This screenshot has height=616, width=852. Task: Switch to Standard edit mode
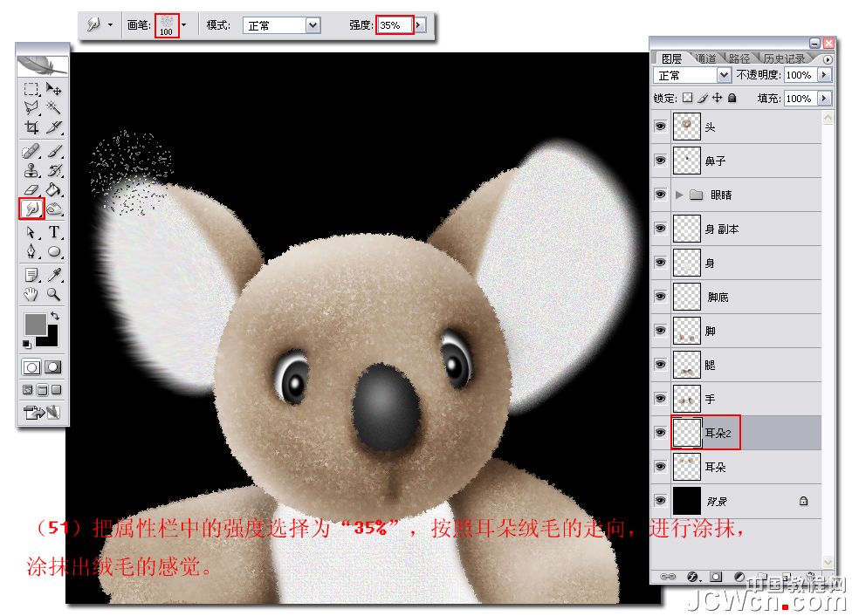coord(31,367)
